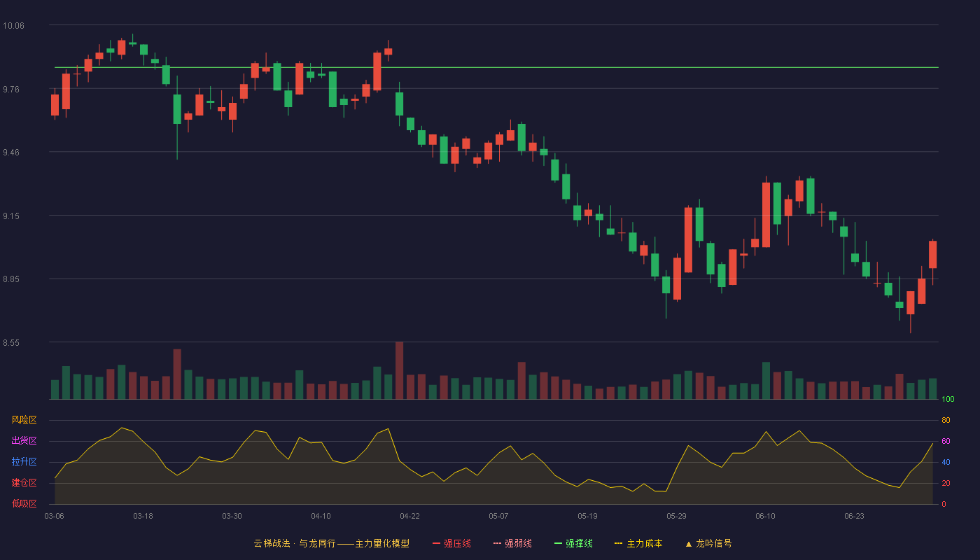The image size is (980, 560).
Task: Toggle the 龙吟信号 triangle legend entry
Action: [x=708, y=543]
